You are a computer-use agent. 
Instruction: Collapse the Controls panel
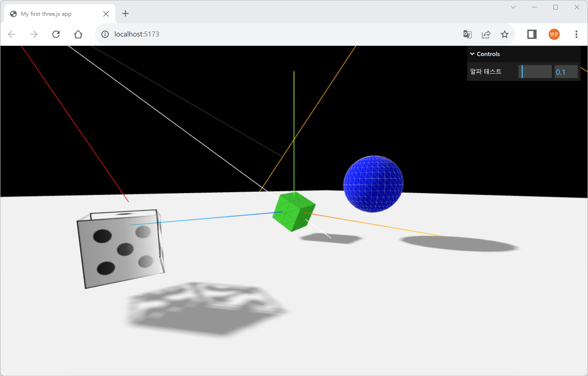pos(485,54)
